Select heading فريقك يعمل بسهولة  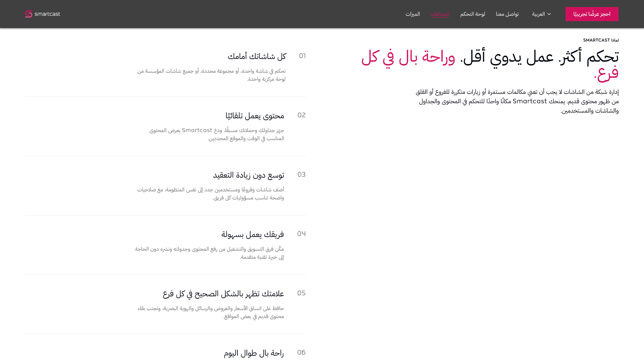point(253,234)
